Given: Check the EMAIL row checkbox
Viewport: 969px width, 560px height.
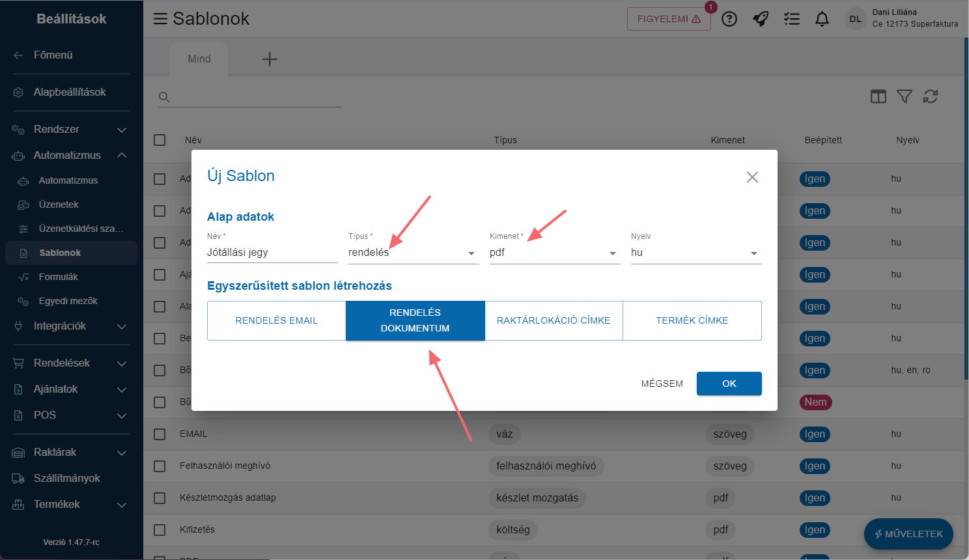Looking at the screenshot, I should click(x=160, y=434).
